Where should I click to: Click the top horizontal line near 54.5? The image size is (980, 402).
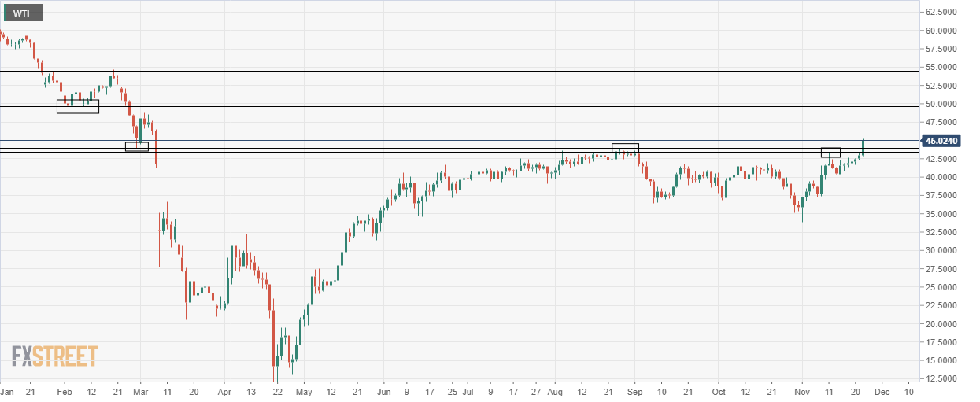(x=459, y=71)
